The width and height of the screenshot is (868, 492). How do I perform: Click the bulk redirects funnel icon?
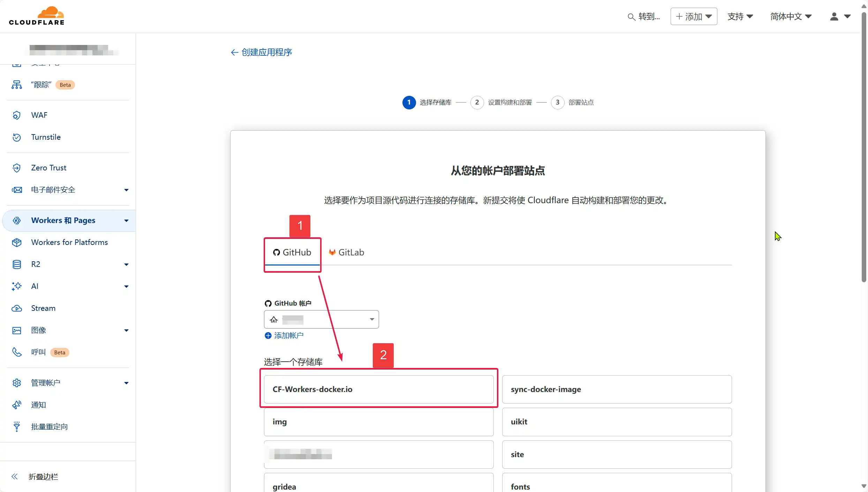pyautogui.click(x=17, y=427)
